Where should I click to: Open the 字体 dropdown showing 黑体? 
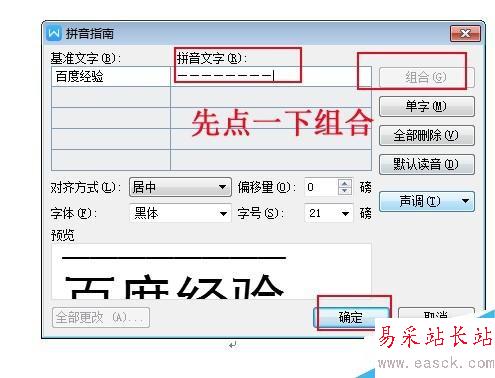tap(180, 213)
